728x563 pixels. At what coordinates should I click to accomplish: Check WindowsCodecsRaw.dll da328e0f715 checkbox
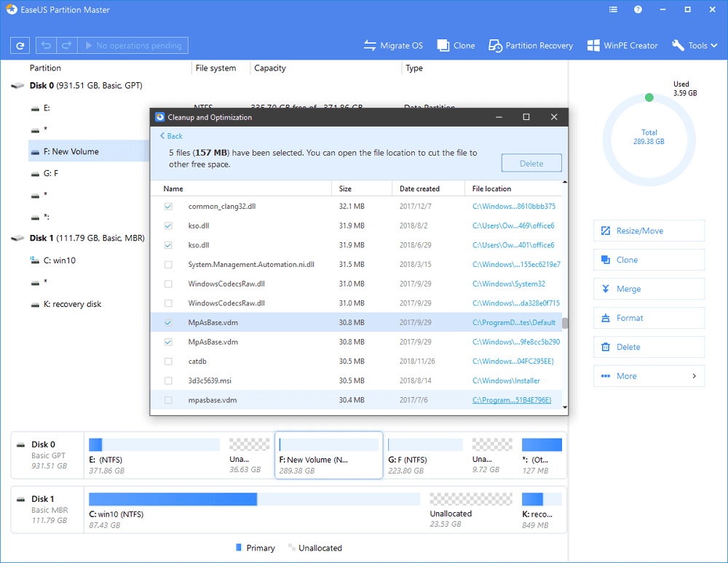point(168,303)
